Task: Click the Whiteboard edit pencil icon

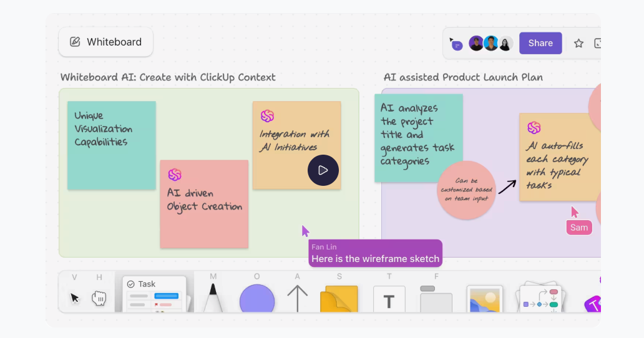Action: (75, 42)
